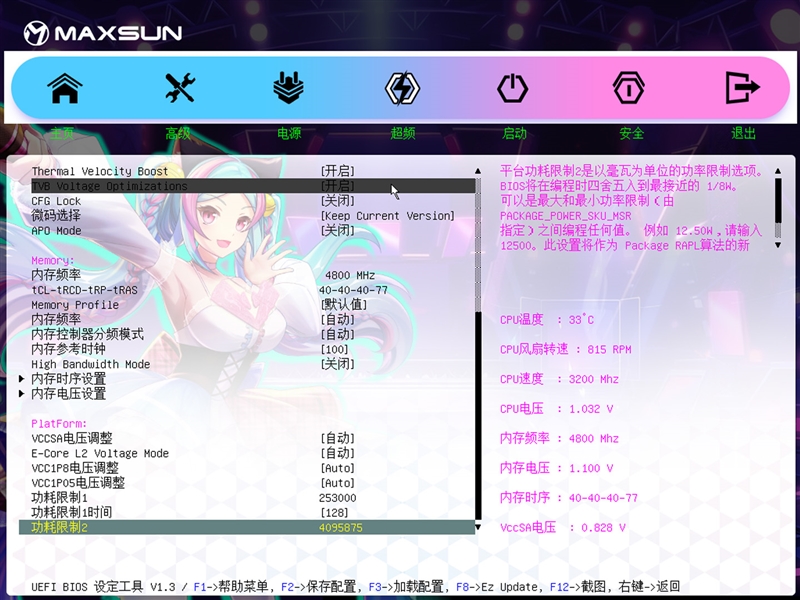800x600 pixels.
Task: Toggle CFG Lock option value
Action: pos(337,201)
